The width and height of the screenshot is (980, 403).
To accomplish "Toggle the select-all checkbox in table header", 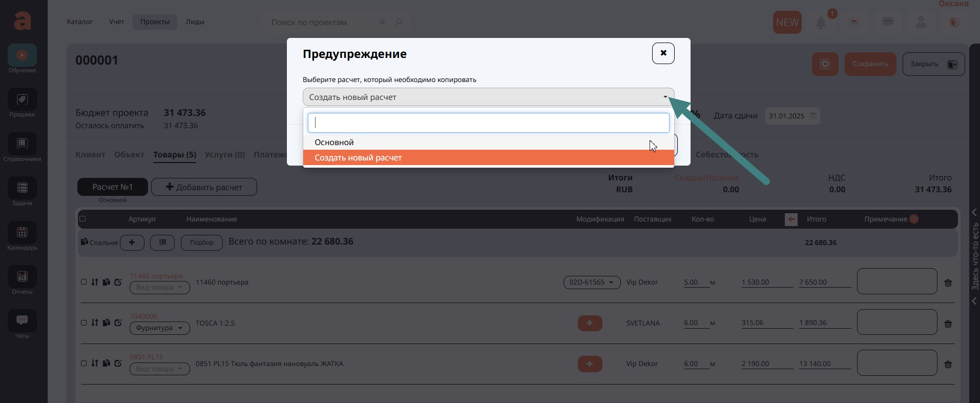I will click(x=82, y=219).
